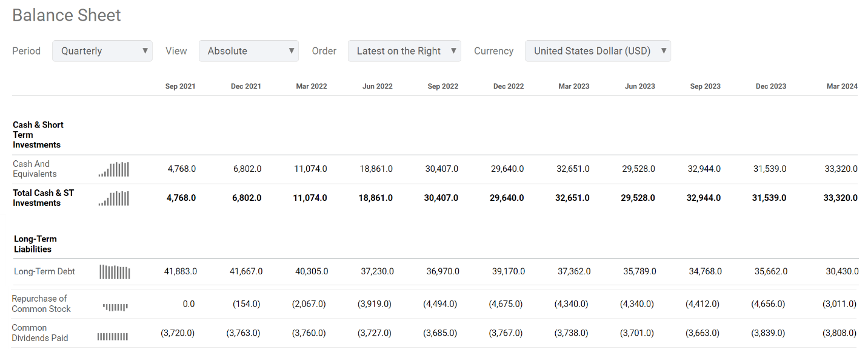Click the Long-Term Debt sparkline chart
The image size is (868, 349).
[115, 272]
